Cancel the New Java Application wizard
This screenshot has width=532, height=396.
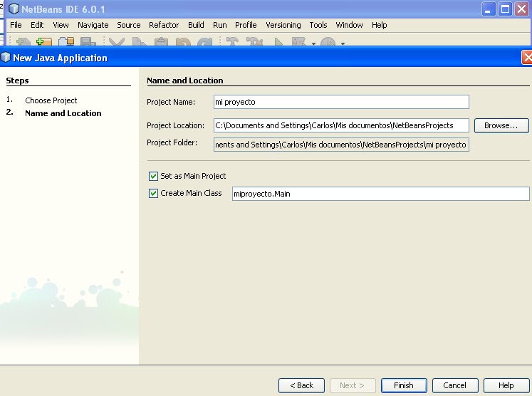click(x=455, y=385)
